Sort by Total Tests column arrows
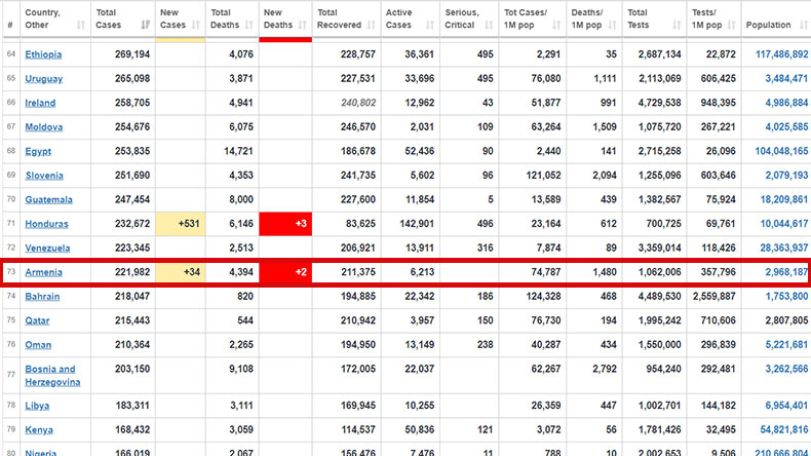The image size is (811, 456). [677, 25]
